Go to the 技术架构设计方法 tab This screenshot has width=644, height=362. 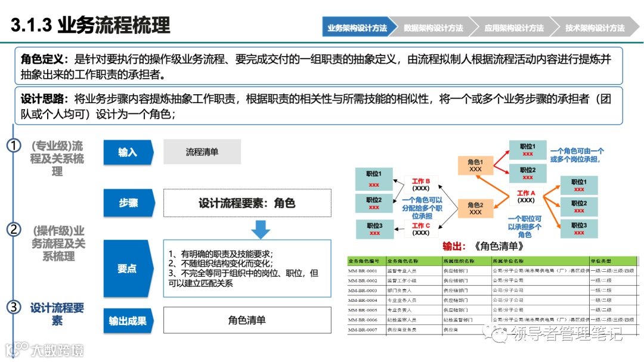pos(595,28)
